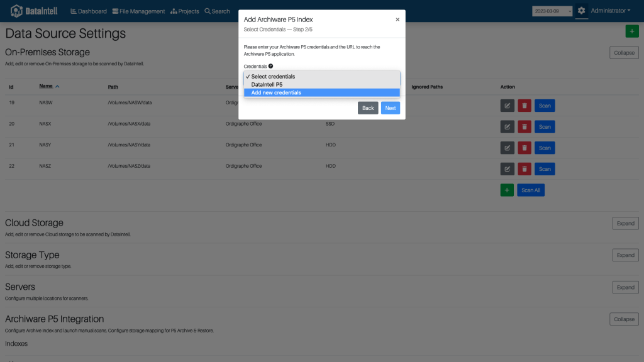Scan the NASY storage
The width and height of the screenshot is (644, 362).
[545, 148]
